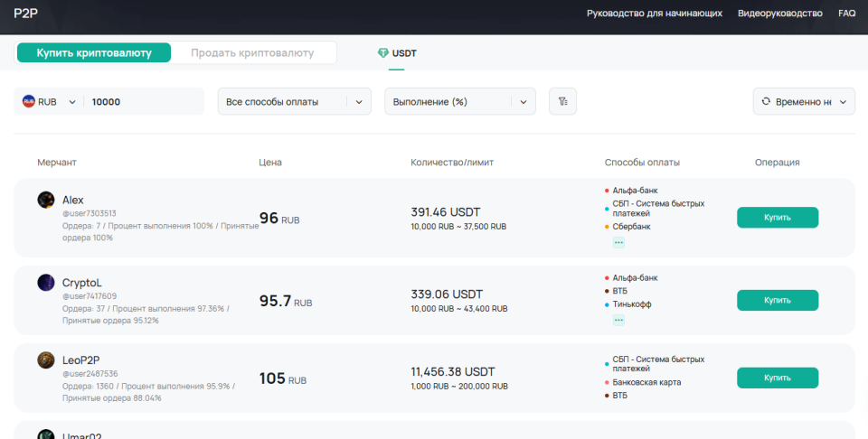The width and height of the screenshot is (868, 439).
Task: Click the refresh icon in auto-update selector
Action: coord(766,102)
